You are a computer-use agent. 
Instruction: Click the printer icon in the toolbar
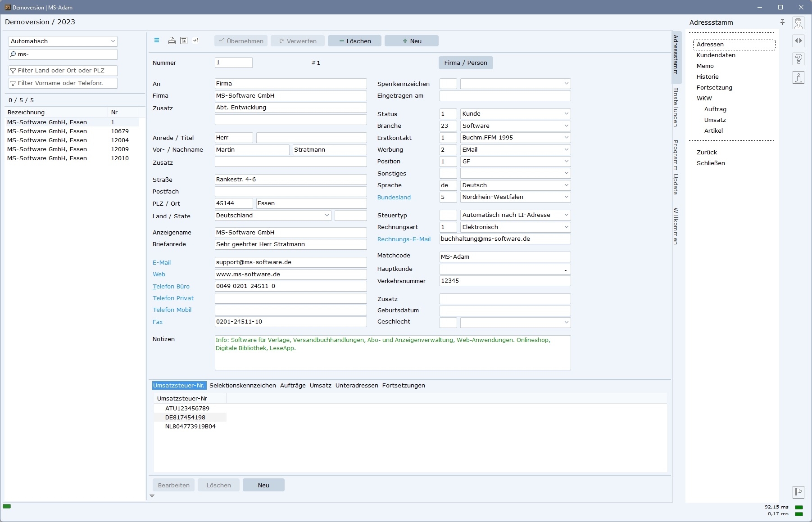pos(172,40)
